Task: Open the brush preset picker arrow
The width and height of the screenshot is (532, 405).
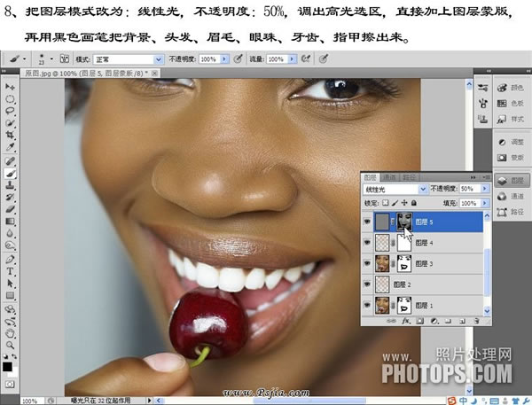Action: (51, 59)
